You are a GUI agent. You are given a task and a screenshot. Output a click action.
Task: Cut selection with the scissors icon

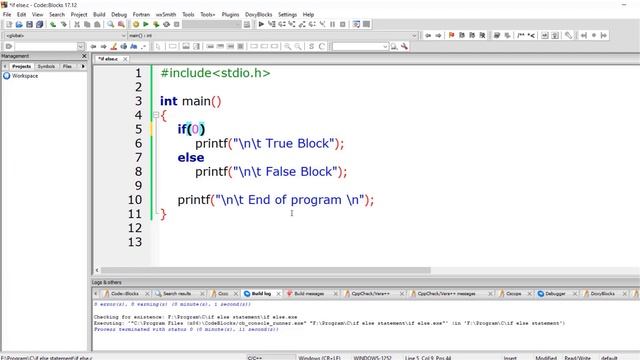[x=77, y=24]
